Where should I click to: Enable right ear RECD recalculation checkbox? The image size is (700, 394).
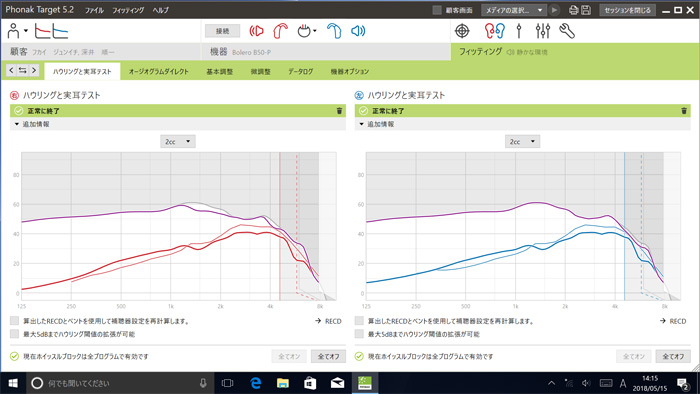tap(15, 321)
